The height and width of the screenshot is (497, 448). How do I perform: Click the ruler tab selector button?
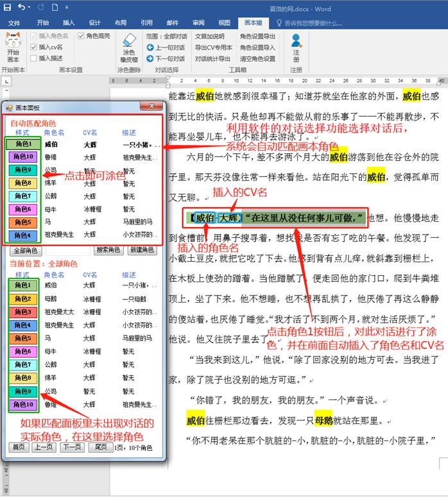click(6, 82)
